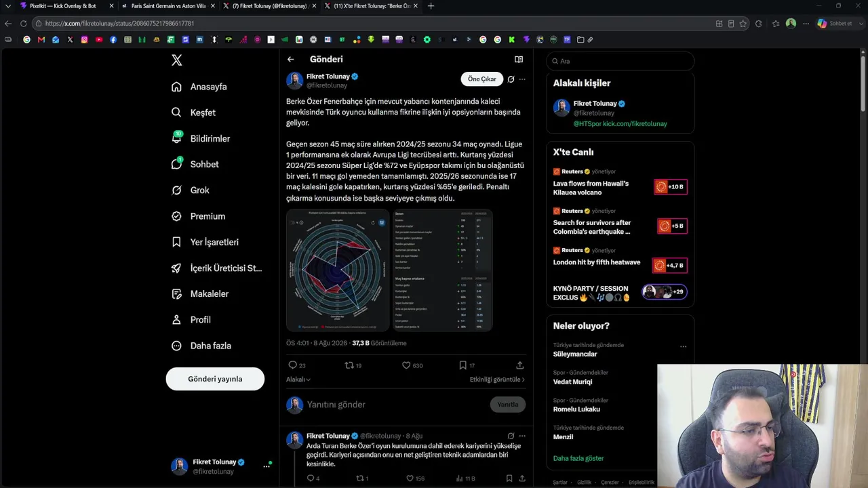Viewport: 868px width, 488px height.
Task: Open Bildirimler notifications
Action: point(201,138)
